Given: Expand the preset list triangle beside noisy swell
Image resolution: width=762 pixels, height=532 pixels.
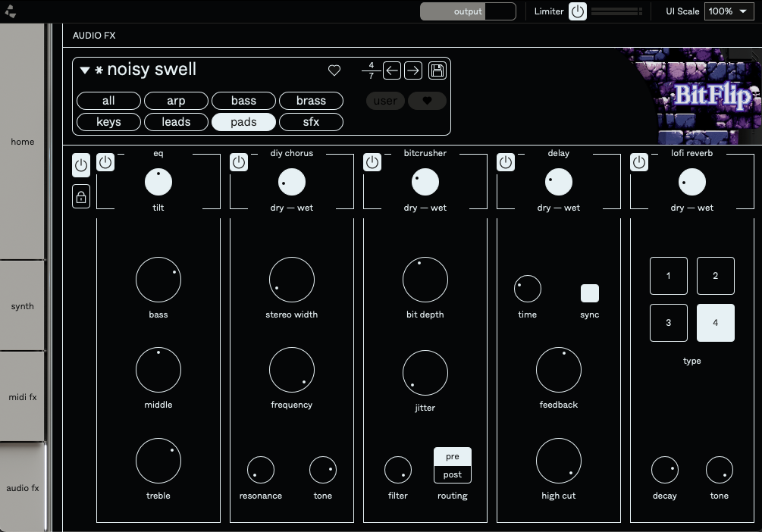Looking at the screenshot, I should tap(85, 70).
